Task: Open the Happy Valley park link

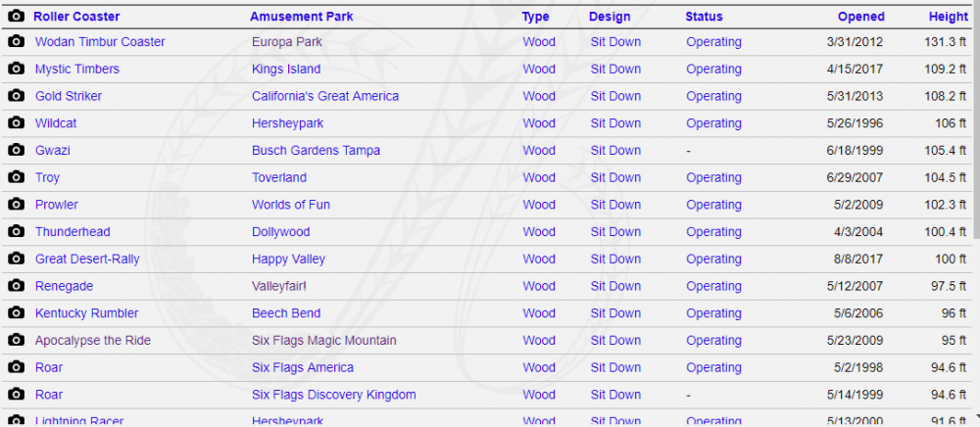Action: coord(288,260)
